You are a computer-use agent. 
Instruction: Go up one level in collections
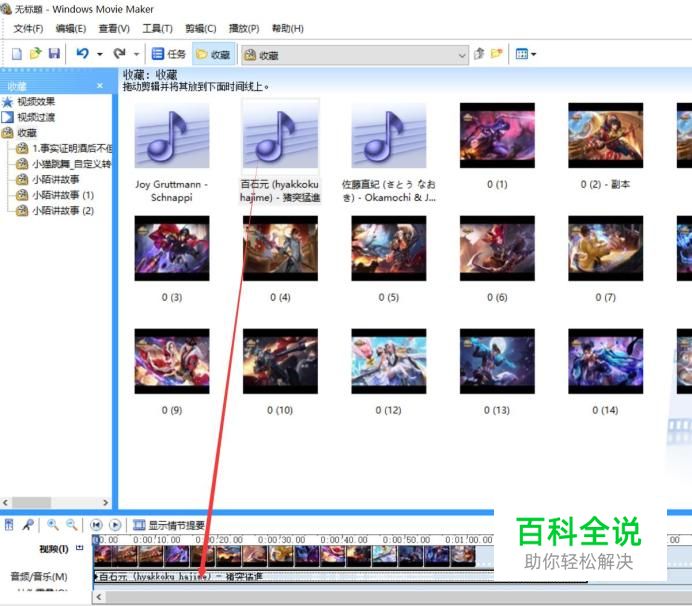(479, 54)
